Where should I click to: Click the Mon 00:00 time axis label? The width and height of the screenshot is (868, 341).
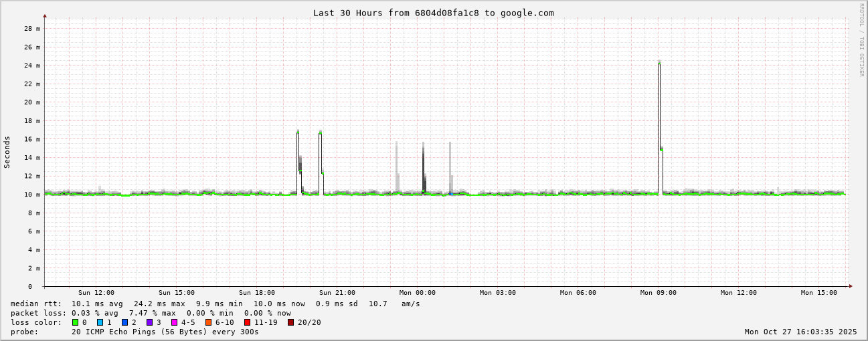coord(418,293)
